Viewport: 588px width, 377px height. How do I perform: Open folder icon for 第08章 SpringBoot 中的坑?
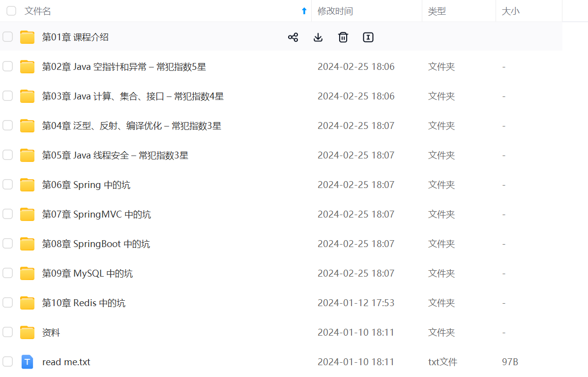pyautogui.click(x=28, y=244)
